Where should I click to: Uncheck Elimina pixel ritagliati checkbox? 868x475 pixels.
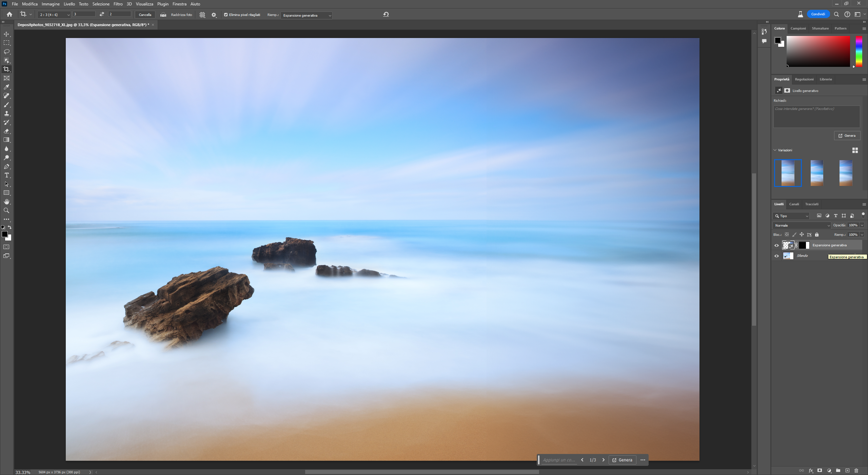point(226,15)
